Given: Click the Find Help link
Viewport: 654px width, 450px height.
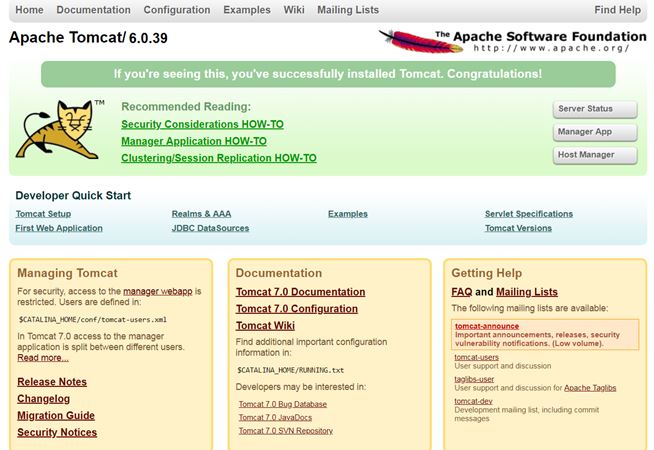Looking at the screenshot, I should (617, 10).
